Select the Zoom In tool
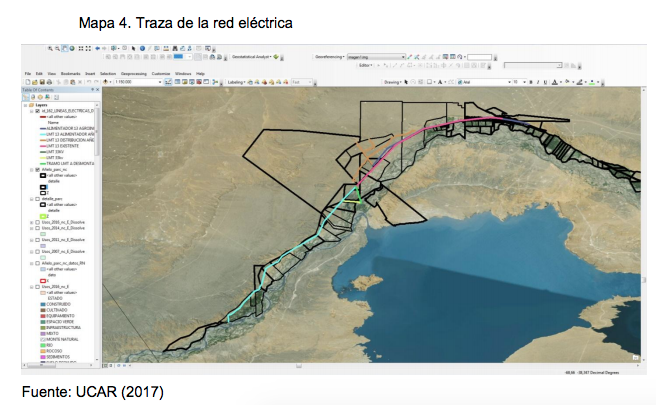The height and width of the screenshot is (405, 656). 50,49
